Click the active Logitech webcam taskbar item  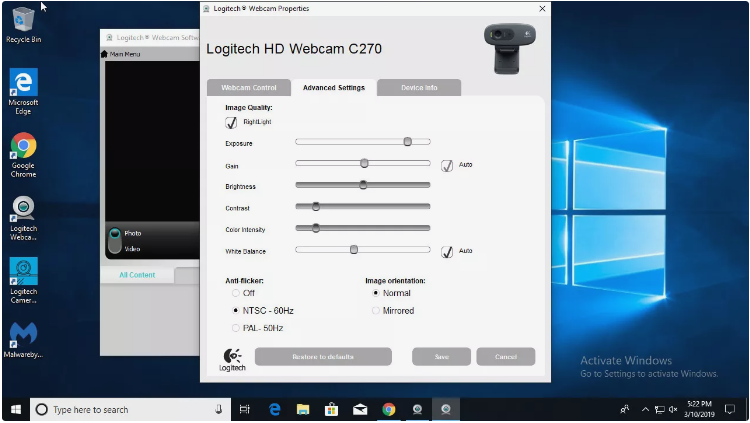(x=446, y=410)
